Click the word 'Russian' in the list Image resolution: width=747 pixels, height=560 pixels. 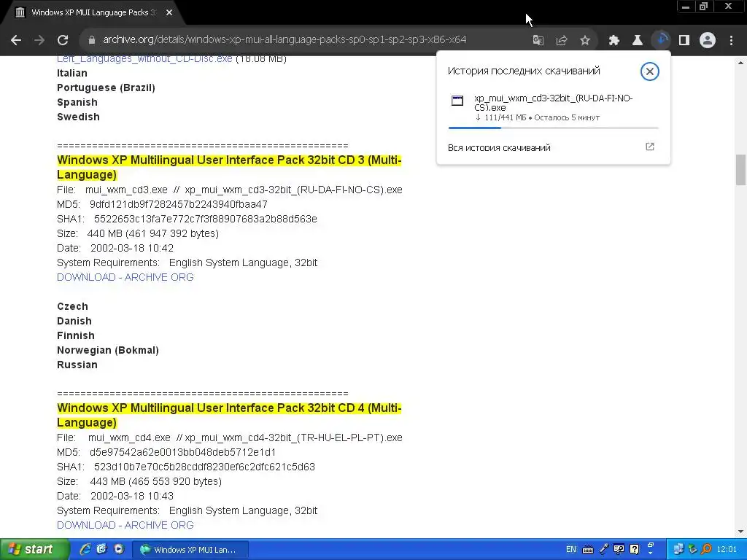77,365
